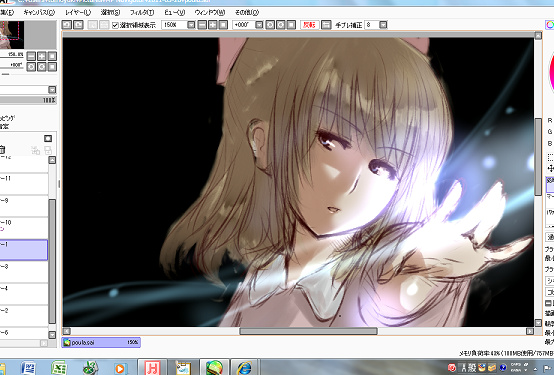The width and height of the screenshot is (554, 375).
Task: Toggle the selection edge display checkbox
Action: 115,25
